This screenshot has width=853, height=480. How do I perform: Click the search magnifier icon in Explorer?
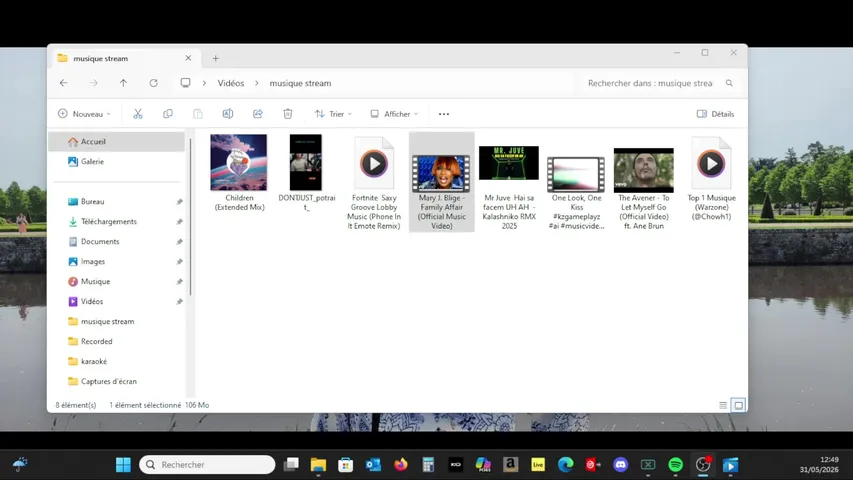(729, 83)
